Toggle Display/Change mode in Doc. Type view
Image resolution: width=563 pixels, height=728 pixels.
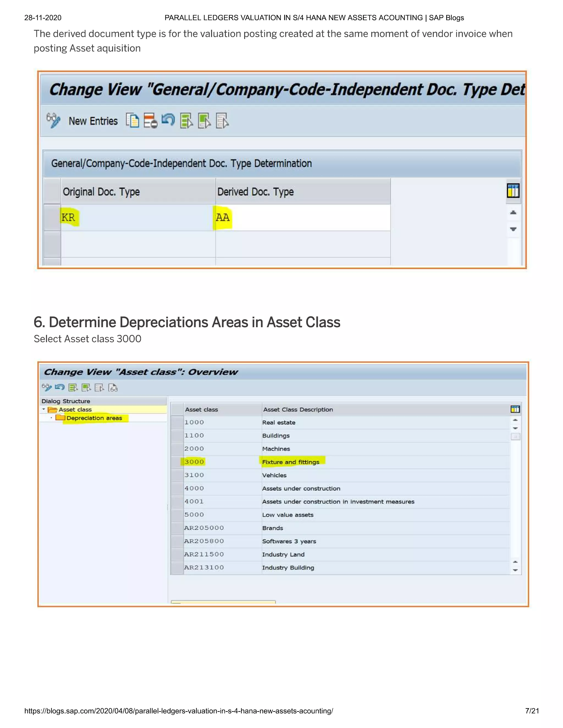[53, 120]
